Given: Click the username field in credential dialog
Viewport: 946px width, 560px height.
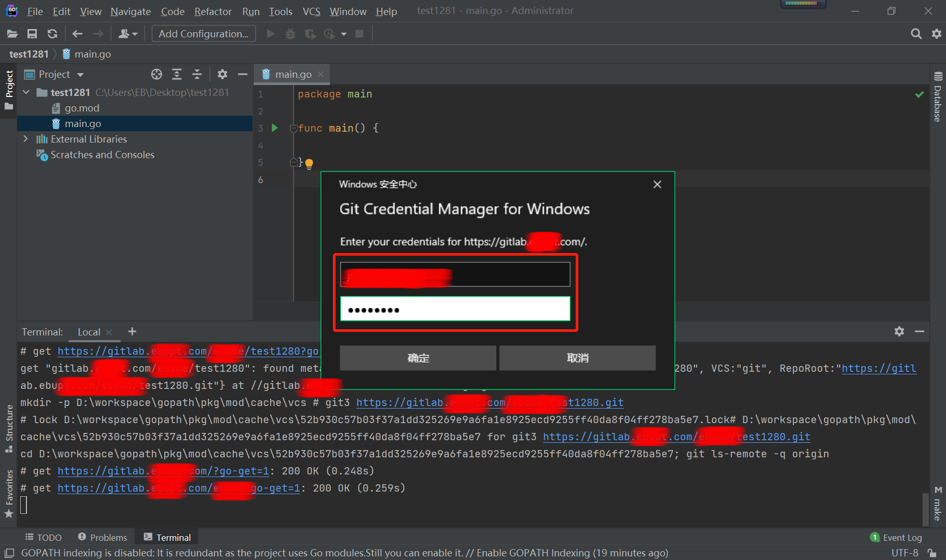Looking at the screenshot, I should coord(455,274).
